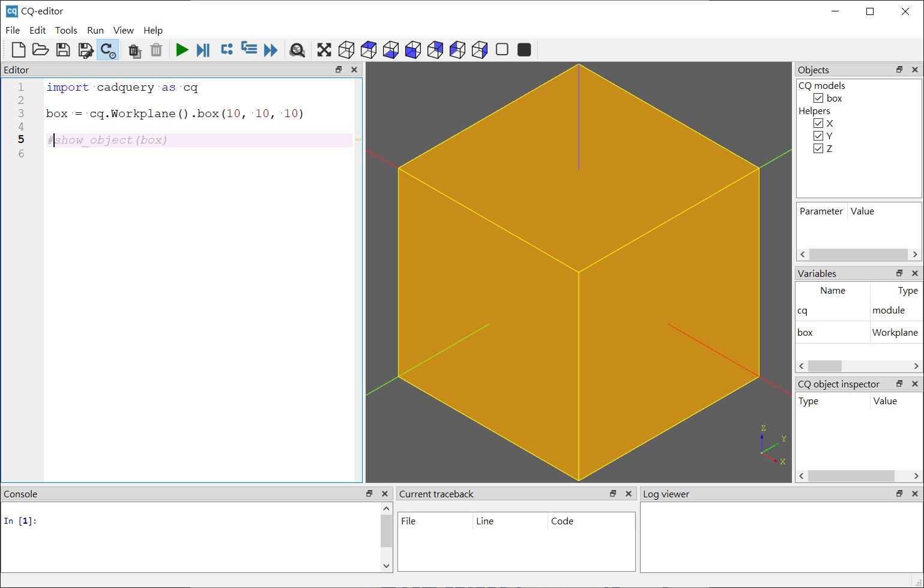
Task: Click the Continue double-arrow icon
Action: [x=271, y=50]
